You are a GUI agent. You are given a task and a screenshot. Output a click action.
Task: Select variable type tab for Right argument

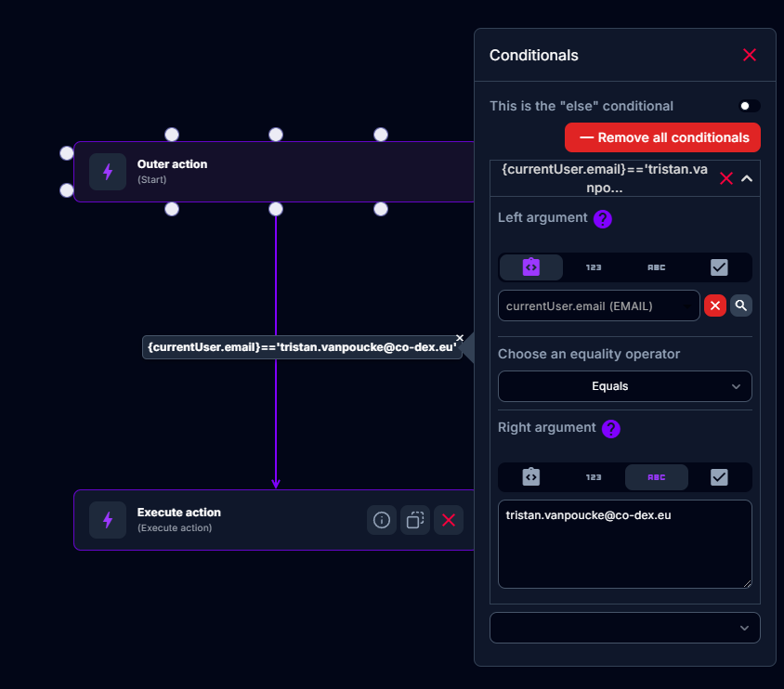pos(530,477)
